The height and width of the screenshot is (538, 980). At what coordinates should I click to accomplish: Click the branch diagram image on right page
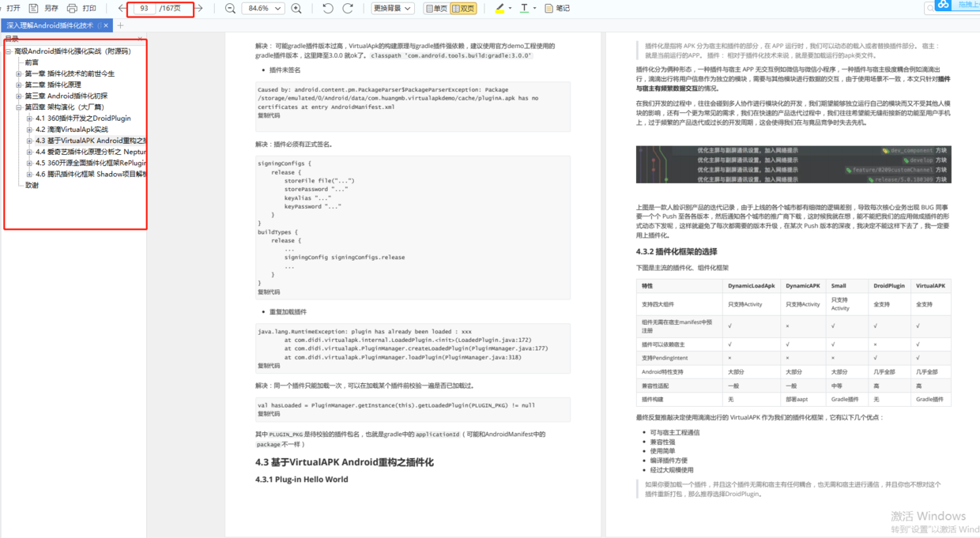(793, 164)
